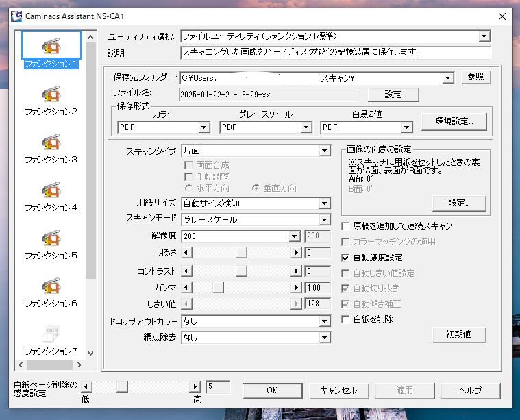The height and width of the screenshot is (420, 520).
Task: Click the ファイル名 text field
Action: point(269,95)
